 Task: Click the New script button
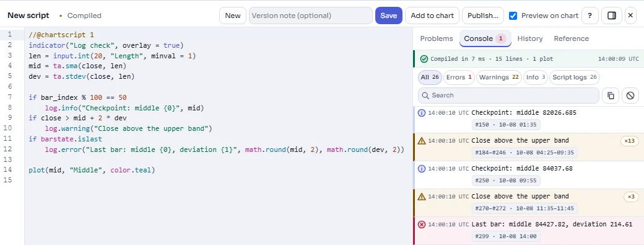tap(233, 16)
